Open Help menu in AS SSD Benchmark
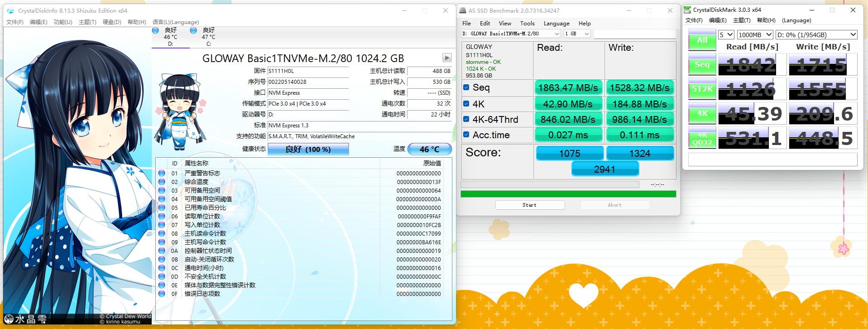This screenshot has width=868, height=329. tap(585, 24)
